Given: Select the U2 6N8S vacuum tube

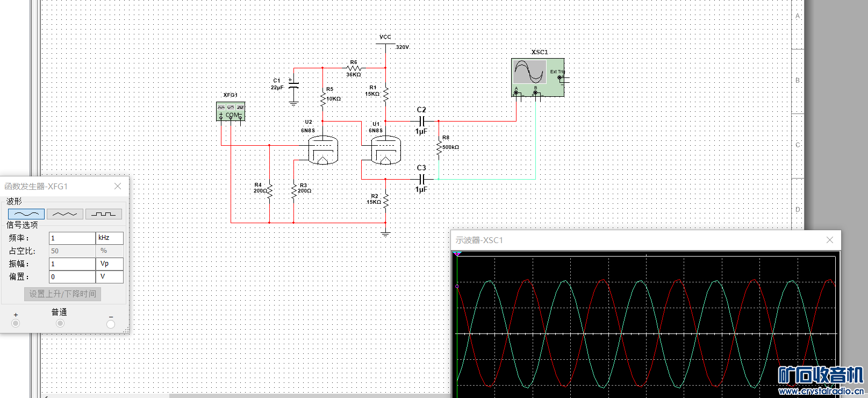Looking at the screenshot, I should pos(323,150).
